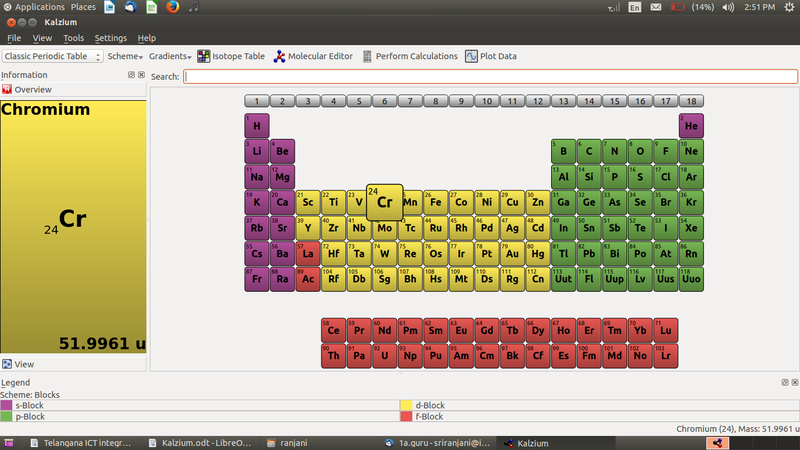This screenshot has width=800, height=450.
Task: Float the Information panel
Action: tap(131, 74)
